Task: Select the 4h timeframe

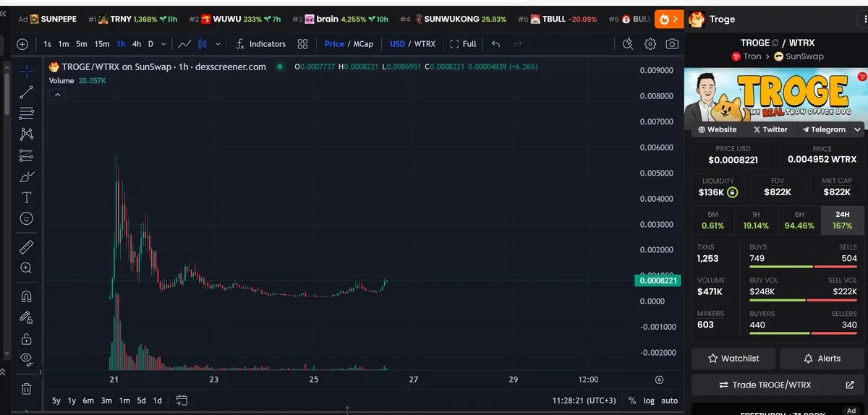Action: point(136,44)
